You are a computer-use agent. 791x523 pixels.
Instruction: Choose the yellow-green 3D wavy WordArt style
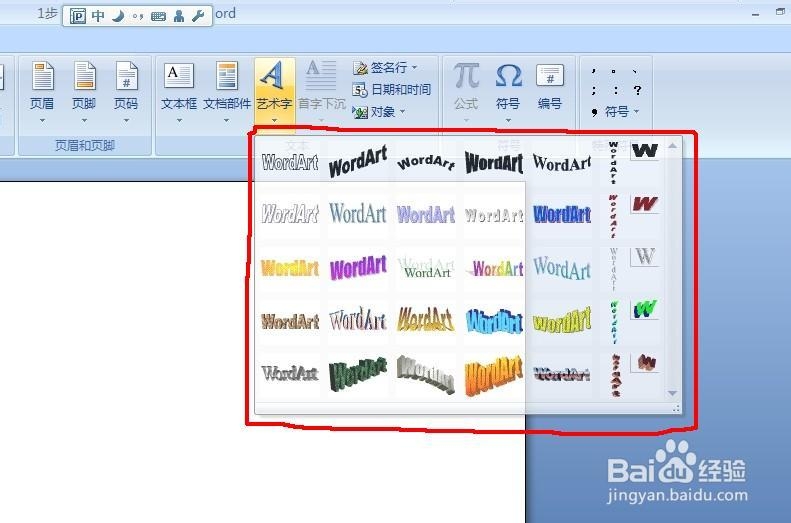pyautogui.click(x=561, y=321)
